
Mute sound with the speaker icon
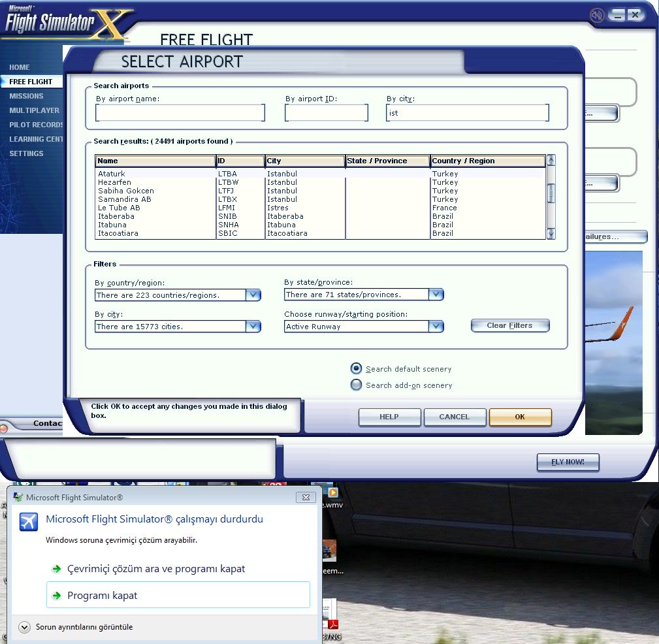coord(596,16)
